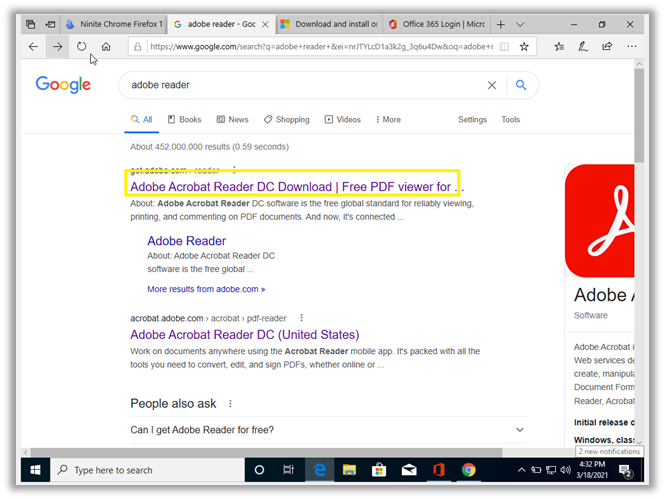This screenshot has height=499, width=665.
Task: Add notes with the pen icon
Action: pyautogui.click(x=583, y=47)
